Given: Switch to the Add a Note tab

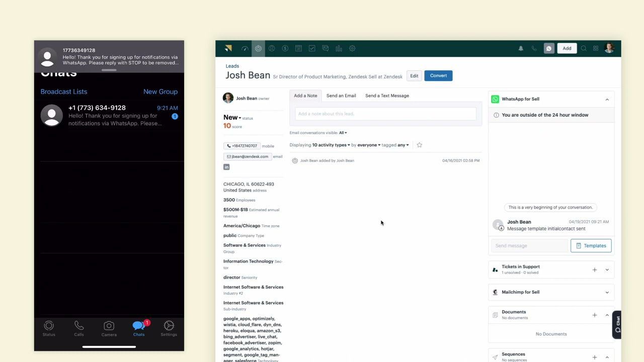Looking at the screenshot, I should [x=305, y=96].
